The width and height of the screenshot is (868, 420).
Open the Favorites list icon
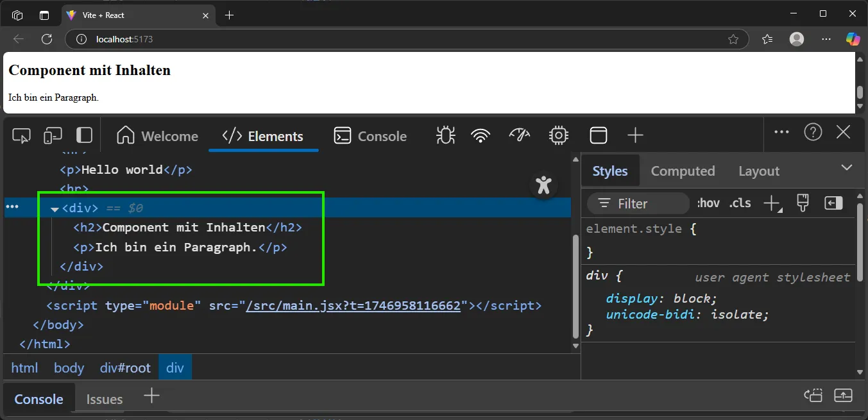[x=767, y=39]
